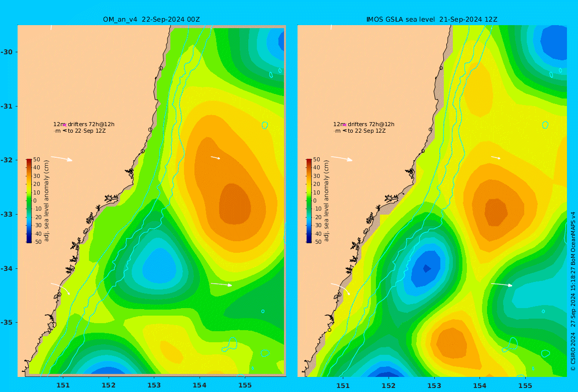Click the coastal station circle near -30.3, right map
Screen dimensions: 578x392
point(441,68)
